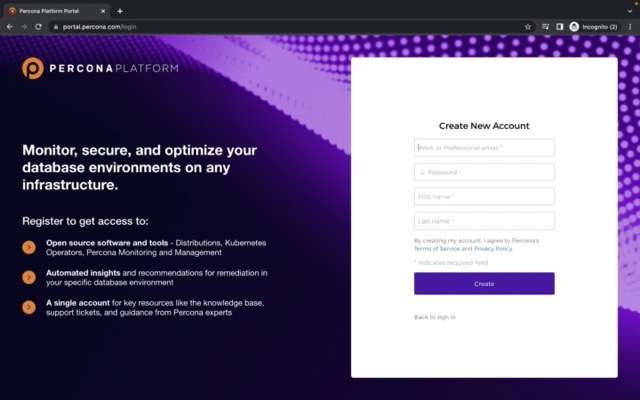
Task: Reload the page with refresh icon
Action: pyautogui.click(x=38, y=27)
